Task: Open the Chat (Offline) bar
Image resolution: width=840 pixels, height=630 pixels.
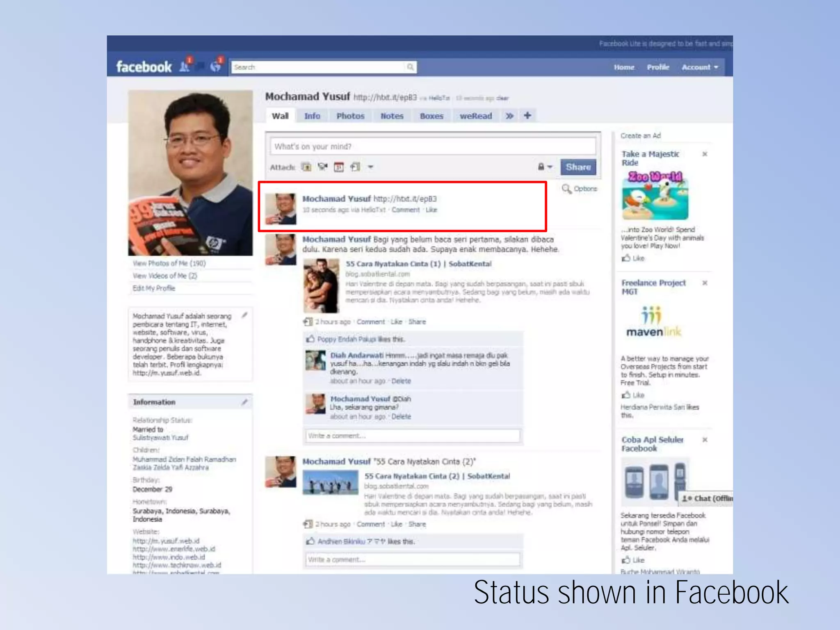Action: [705, 498]
